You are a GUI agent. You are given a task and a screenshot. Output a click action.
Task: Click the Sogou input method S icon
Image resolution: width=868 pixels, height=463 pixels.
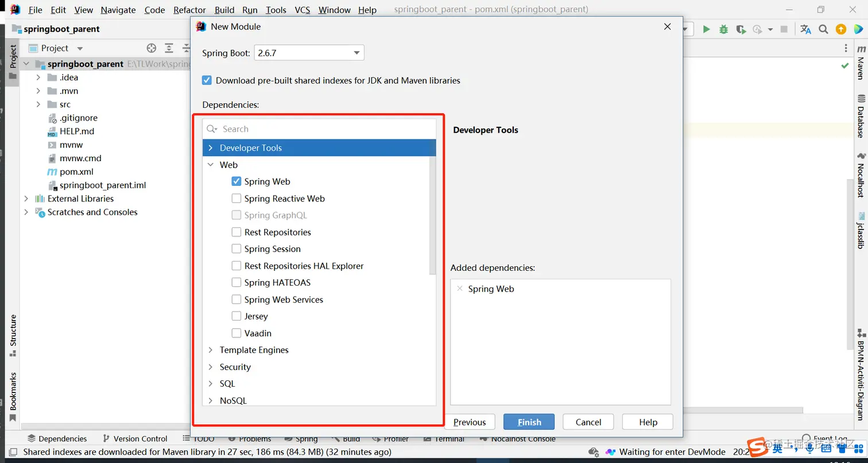[757, 446]
